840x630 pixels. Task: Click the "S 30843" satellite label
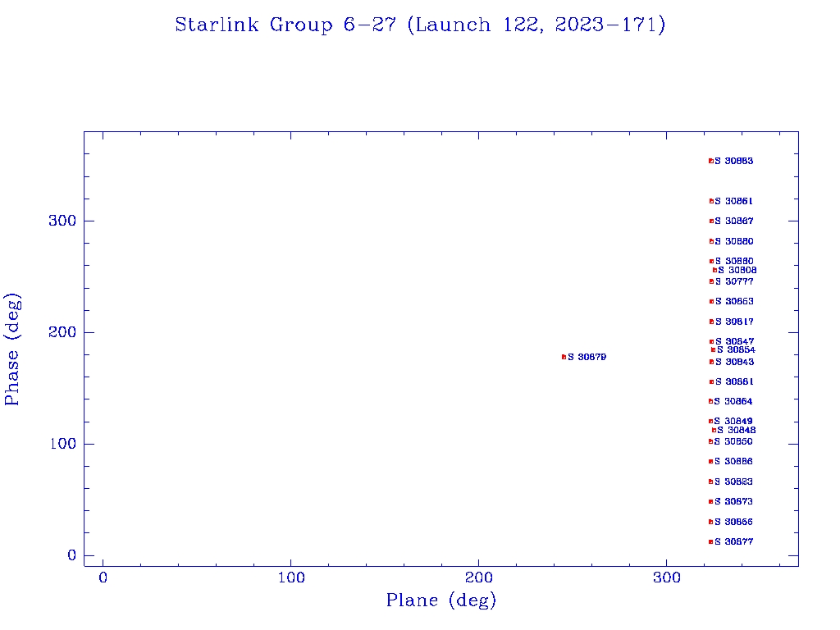[734, 362]
